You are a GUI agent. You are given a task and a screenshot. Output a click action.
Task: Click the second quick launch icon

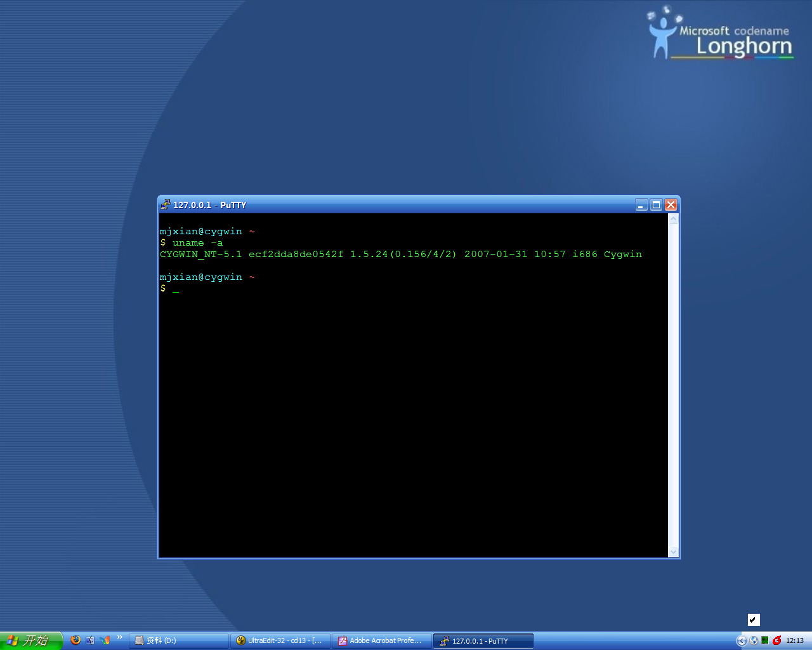[90, 640]
